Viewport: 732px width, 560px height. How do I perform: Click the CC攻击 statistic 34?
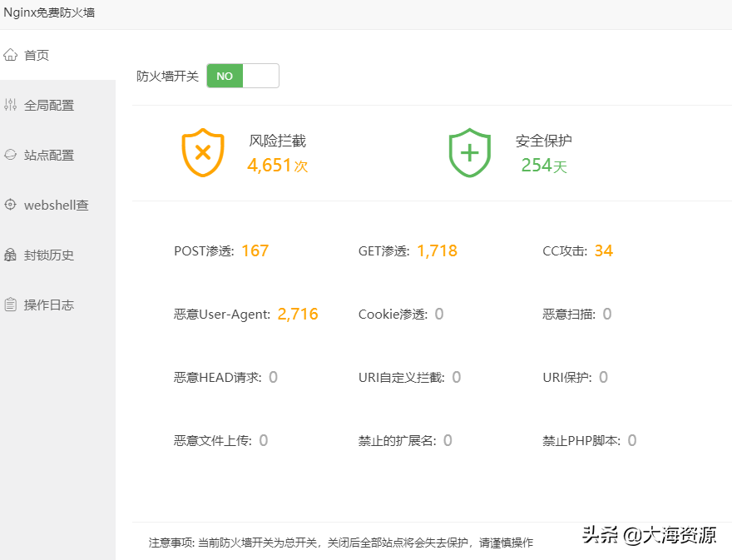point(607,250)
